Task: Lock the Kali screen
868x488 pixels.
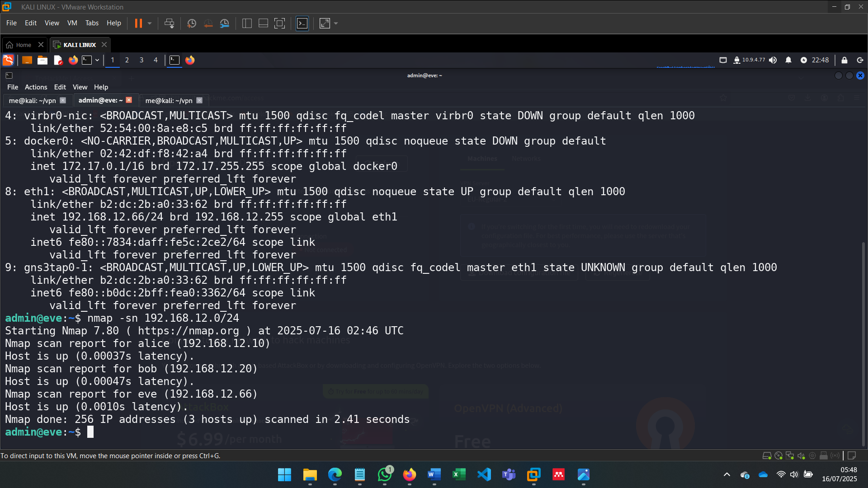Action: click(x=844, y=60)
